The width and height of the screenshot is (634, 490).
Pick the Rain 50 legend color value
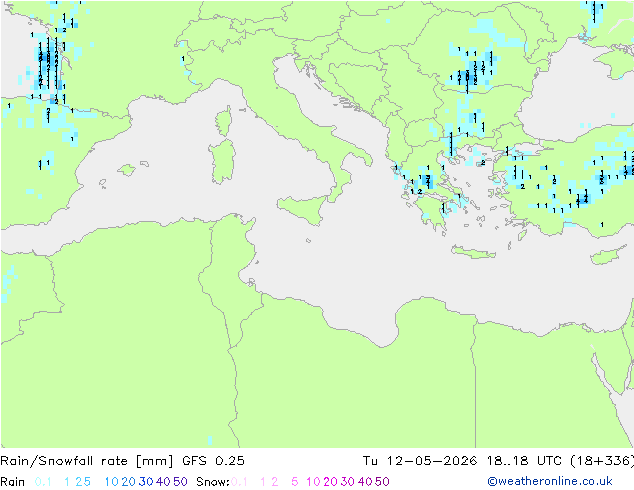[x=180, y=482]
